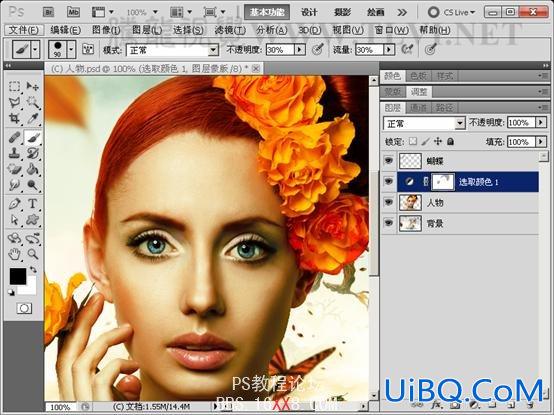Select the Path Selection tool

point(14,219)
